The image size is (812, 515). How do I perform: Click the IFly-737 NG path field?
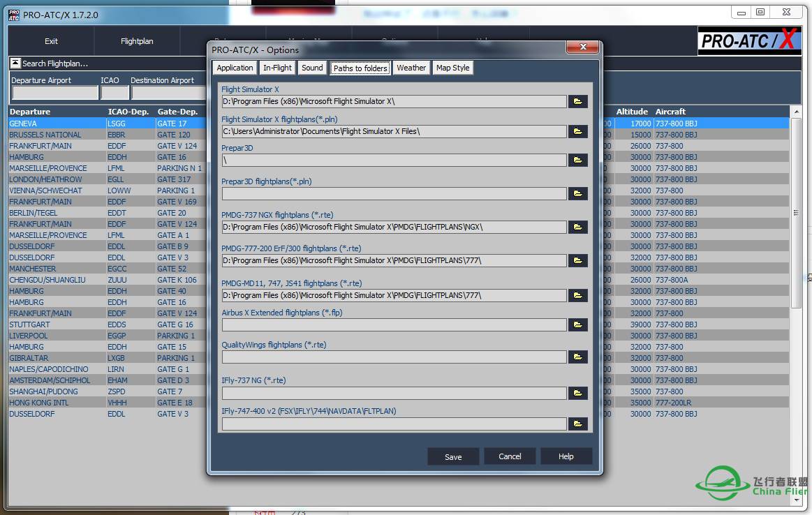pos(394,394)
